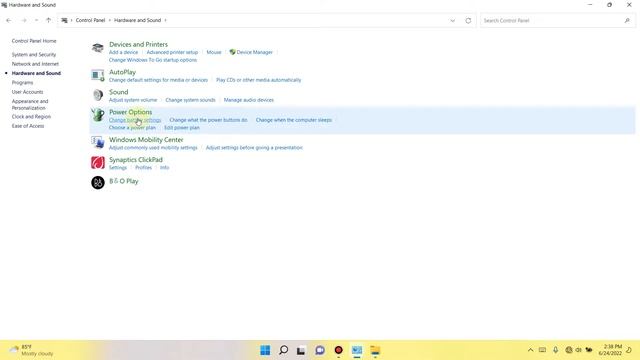640x360 pixels.
Task: Open Play CDs or other media automatically
Action: click(259, 80)
